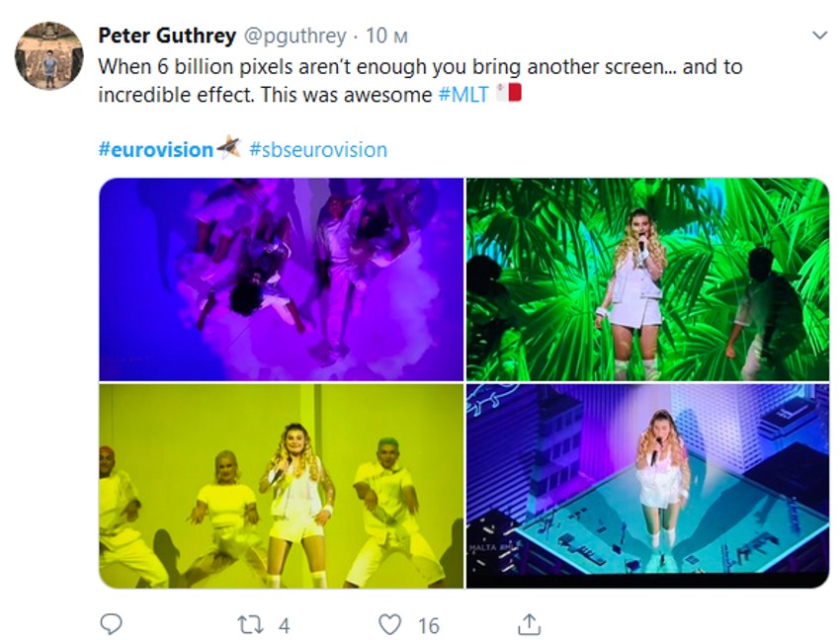The image size is (840, 640).
Task: Click the like count showing 16
Action: [428, 624]
